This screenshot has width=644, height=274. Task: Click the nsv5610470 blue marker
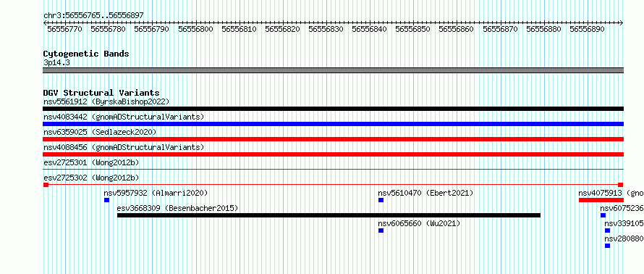click(x=381, y=200)
